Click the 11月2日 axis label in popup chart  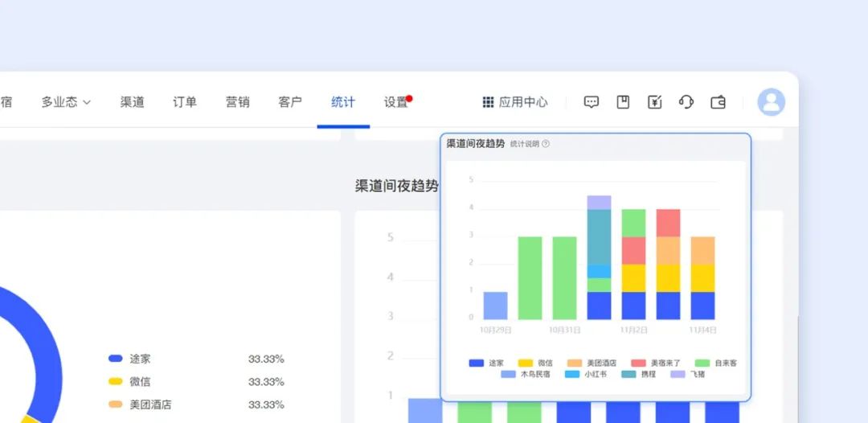pos(634,330)
